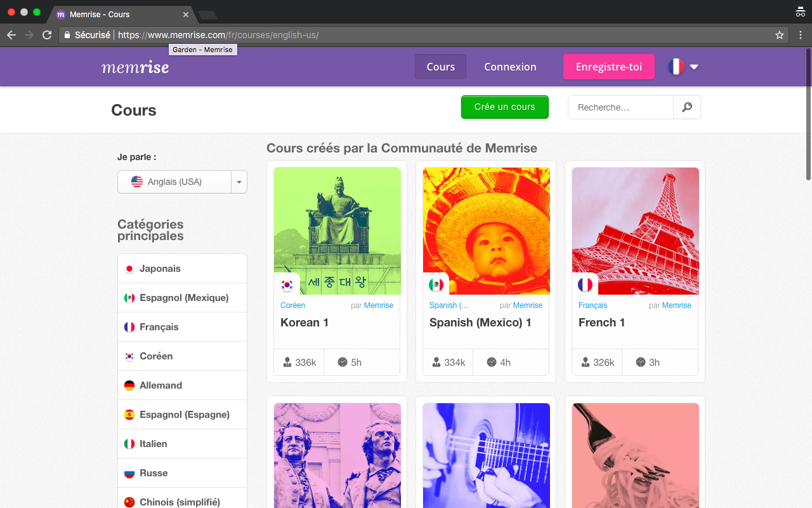Close the Memrise - Cours browser tab

click(186, 14)
